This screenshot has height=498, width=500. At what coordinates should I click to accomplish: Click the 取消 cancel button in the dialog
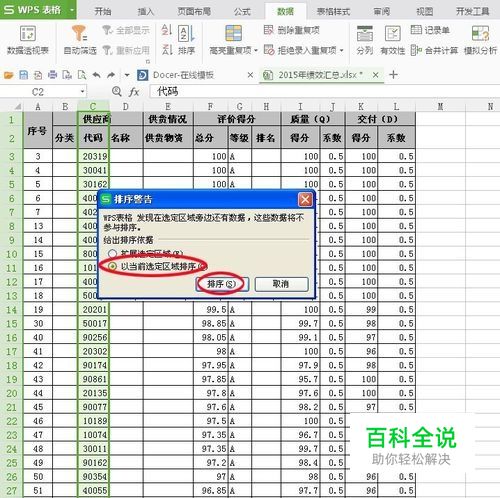click(281, 284)
